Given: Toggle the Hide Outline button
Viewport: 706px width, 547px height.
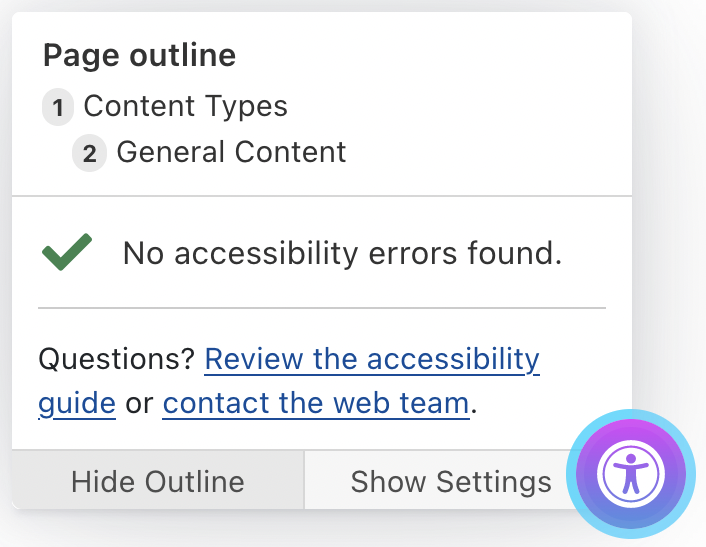Looking at the screenshot, I should coord(157,481).
